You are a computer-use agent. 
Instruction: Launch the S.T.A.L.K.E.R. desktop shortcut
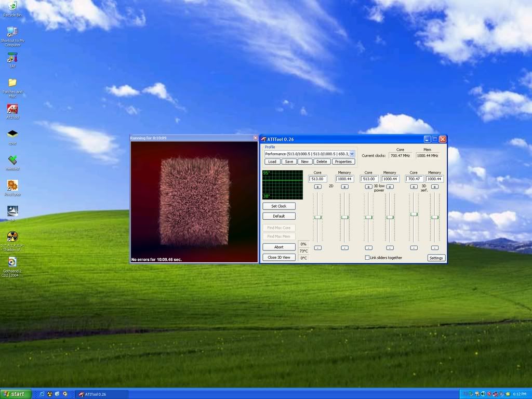point(12,241)
